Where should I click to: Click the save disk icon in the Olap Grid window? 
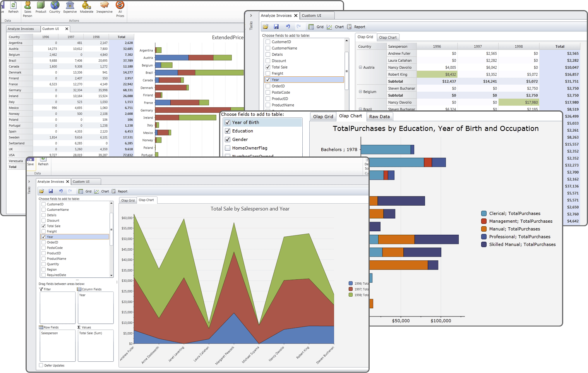pos(276,27)
